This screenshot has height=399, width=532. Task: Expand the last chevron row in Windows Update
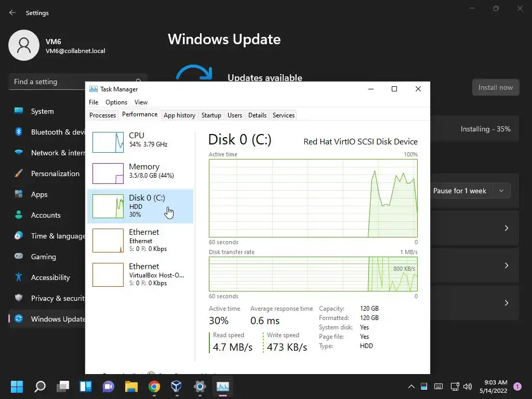(506, 303)
